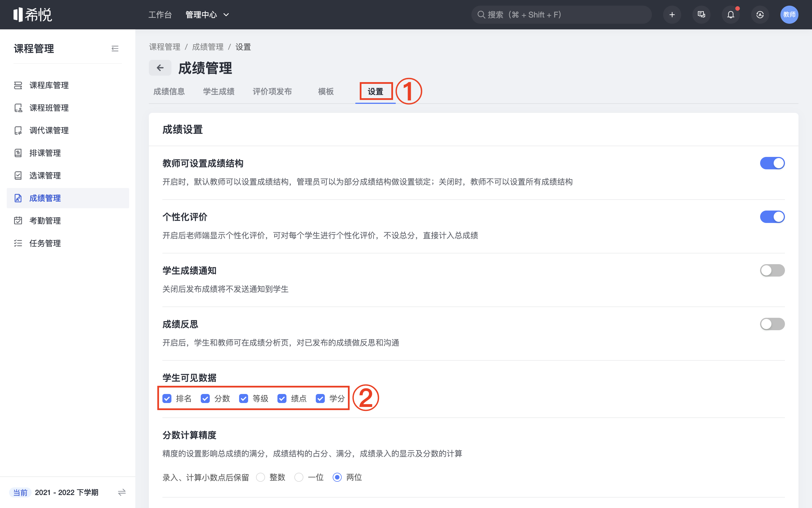Click the 课程库管理 sidebar icon

point(18,85)
